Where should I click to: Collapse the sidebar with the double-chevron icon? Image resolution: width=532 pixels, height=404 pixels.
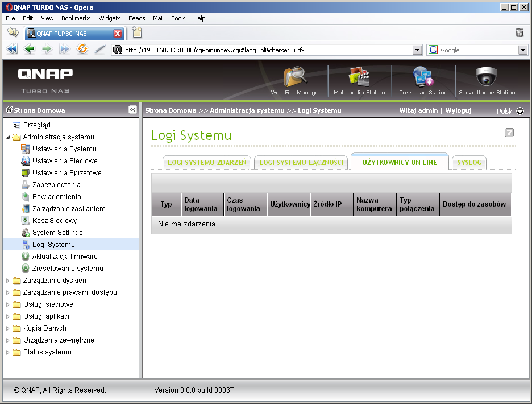click(132, 109)
